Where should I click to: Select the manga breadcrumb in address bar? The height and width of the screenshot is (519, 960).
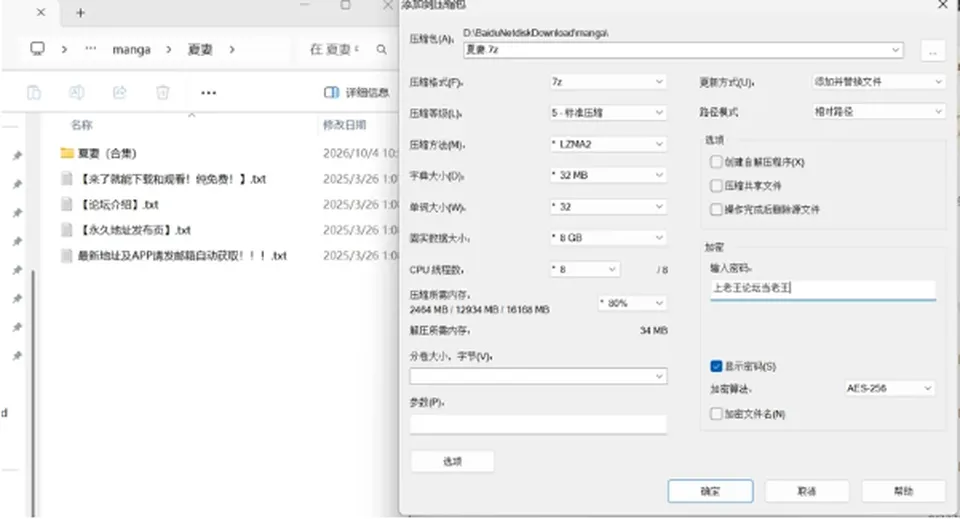(132, 50)
